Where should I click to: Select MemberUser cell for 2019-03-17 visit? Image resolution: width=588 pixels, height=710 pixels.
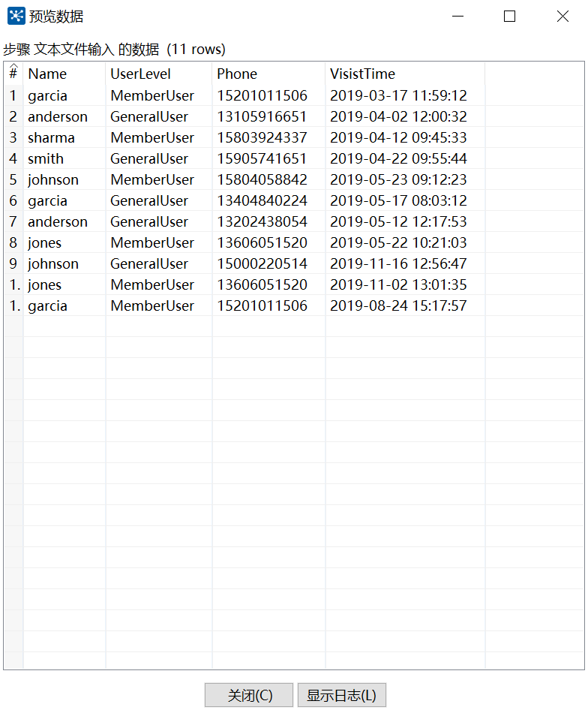tap(159, 95)
